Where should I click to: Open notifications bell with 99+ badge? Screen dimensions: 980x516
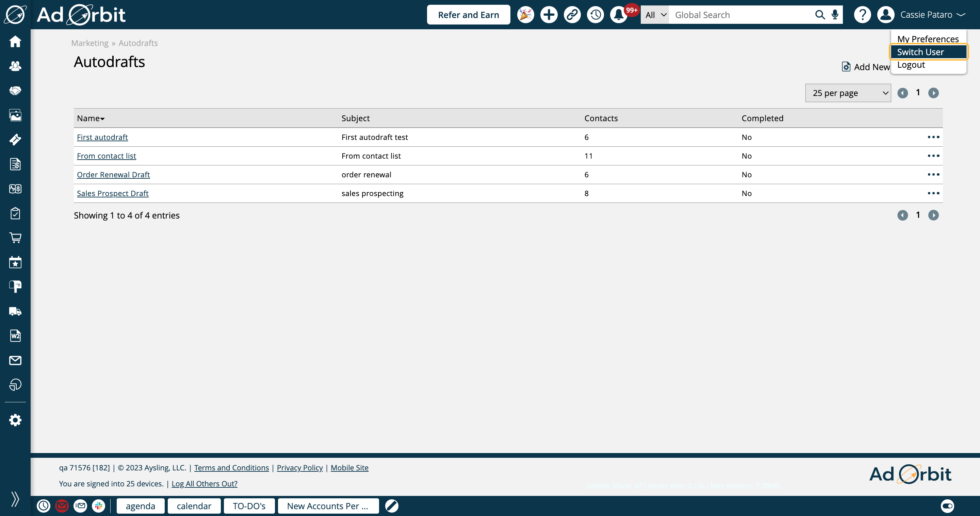[x=619, y=15]
